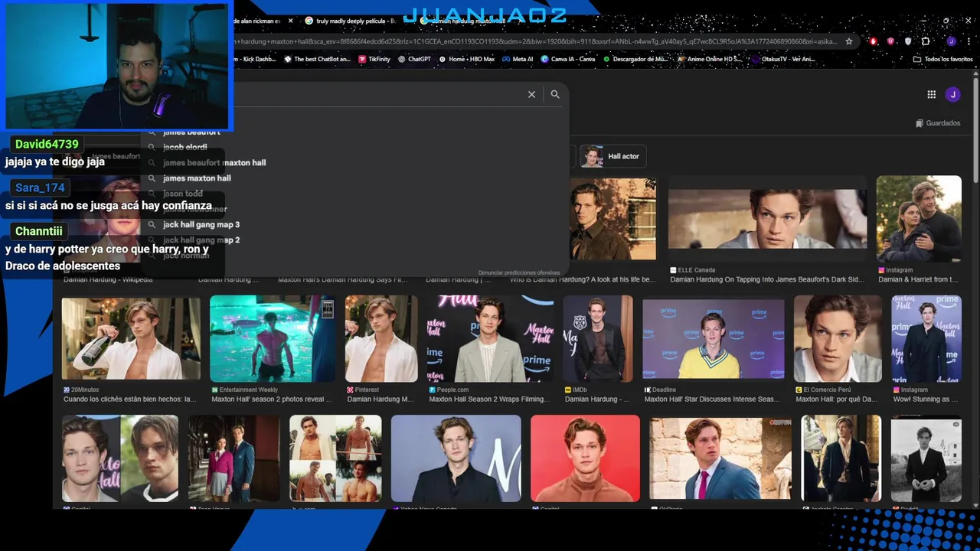This screenshot has height=551, width=980.
Task: Open El Comercio Perú image result
Action: pos(838,338)
